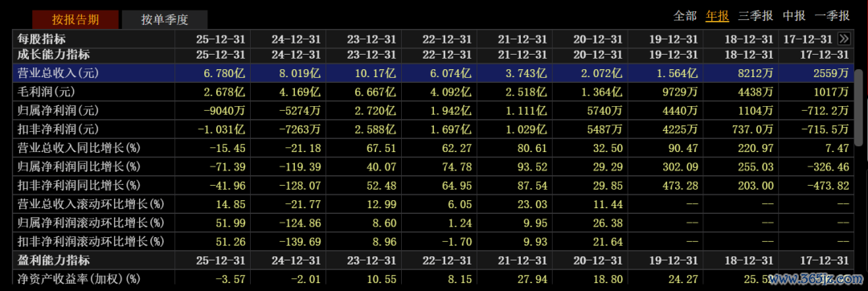Select the 营业总收入(元) row label

coord(58,74)
